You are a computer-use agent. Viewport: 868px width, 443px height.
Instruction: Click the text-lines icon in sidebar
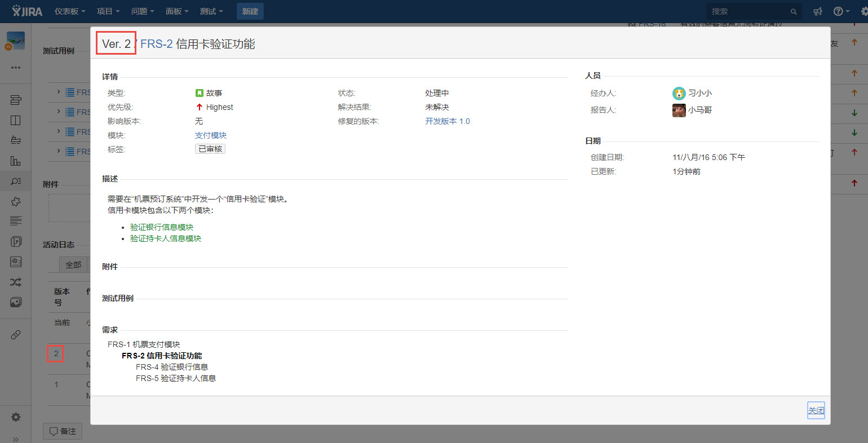pos(16,221)
